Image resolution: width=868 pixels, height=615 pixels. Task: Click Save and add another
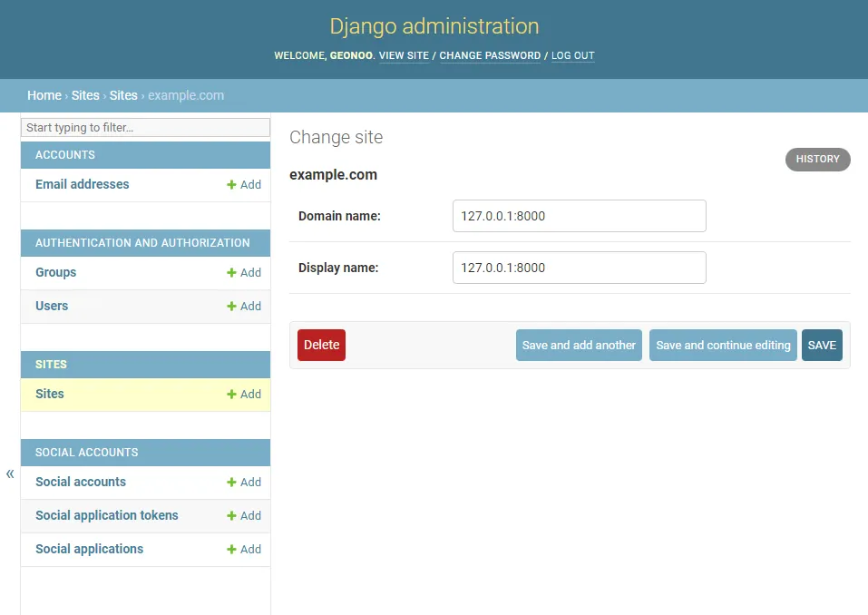point(579,345)
